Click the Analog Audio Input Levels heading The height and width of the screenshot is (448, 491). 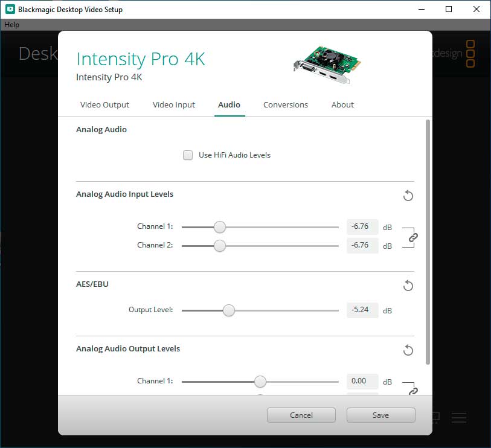(124, 194)
